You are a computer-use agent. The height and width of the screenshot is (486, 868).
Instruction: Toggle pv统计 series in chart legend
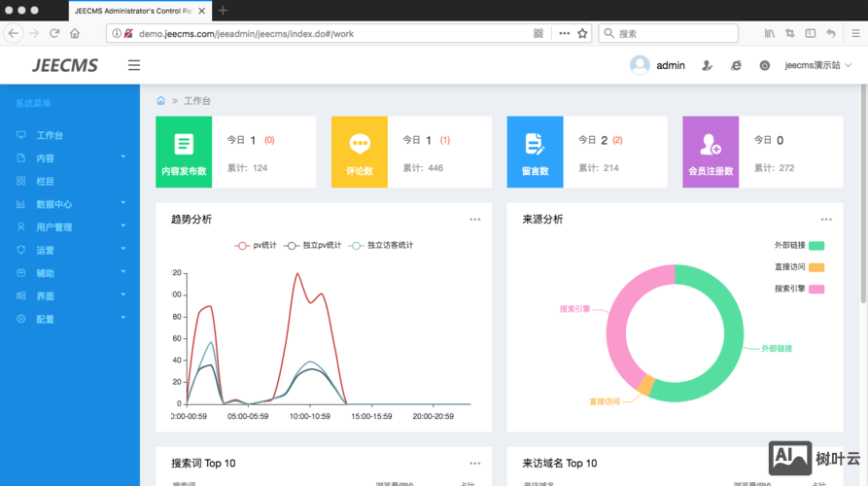pos(257,245)
